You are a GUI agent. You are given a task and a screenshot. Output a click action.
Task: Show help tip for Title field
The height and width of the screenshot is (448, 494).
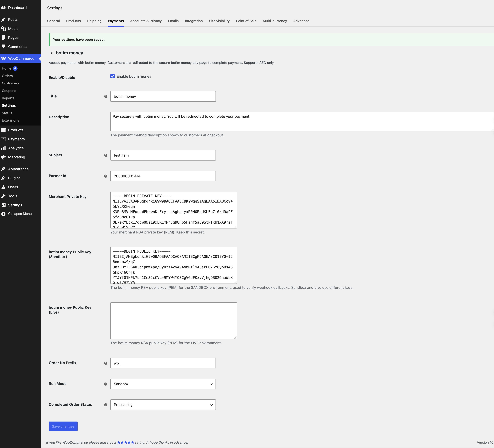click(x=106, y=97)
